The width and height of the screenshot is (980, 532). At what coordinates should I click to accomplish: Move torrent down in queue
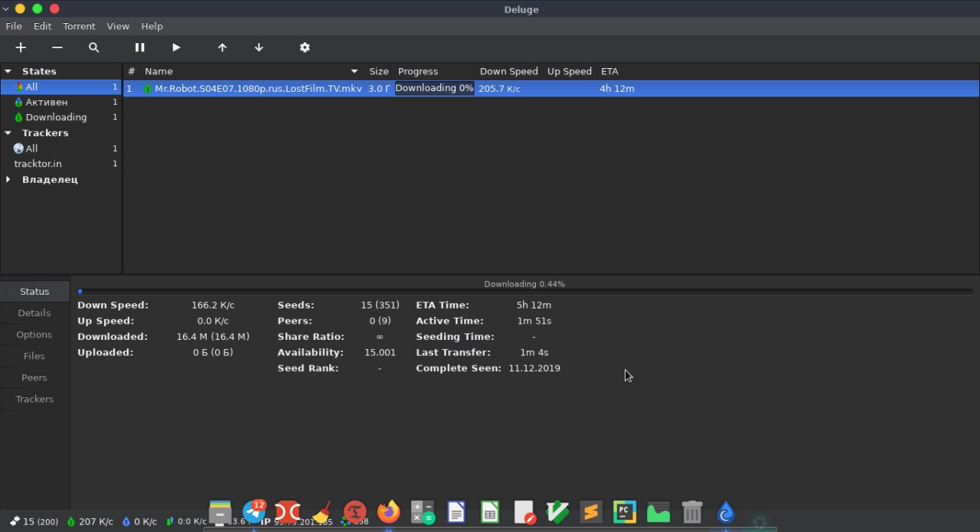click(259, 47)
